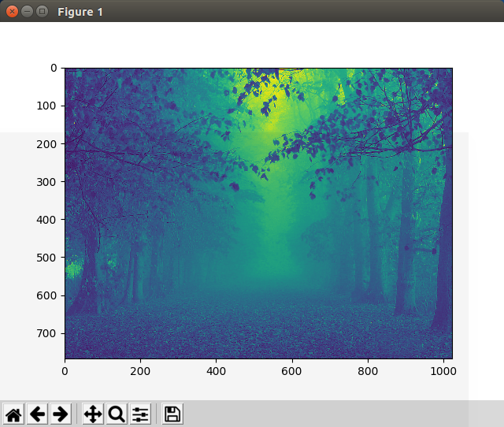
Task: Click y-axis tick label 100
Action: [x=46, y=106]
